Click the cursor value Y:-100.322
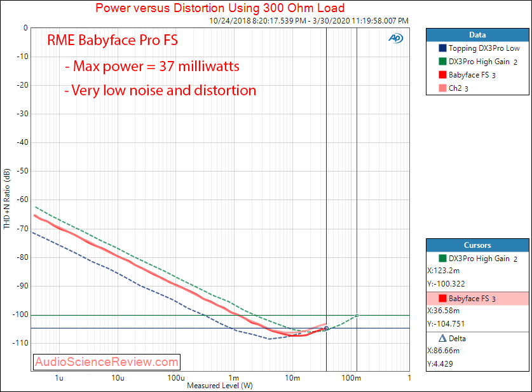Screen dimensions: 532x392 tap(446, 284)
